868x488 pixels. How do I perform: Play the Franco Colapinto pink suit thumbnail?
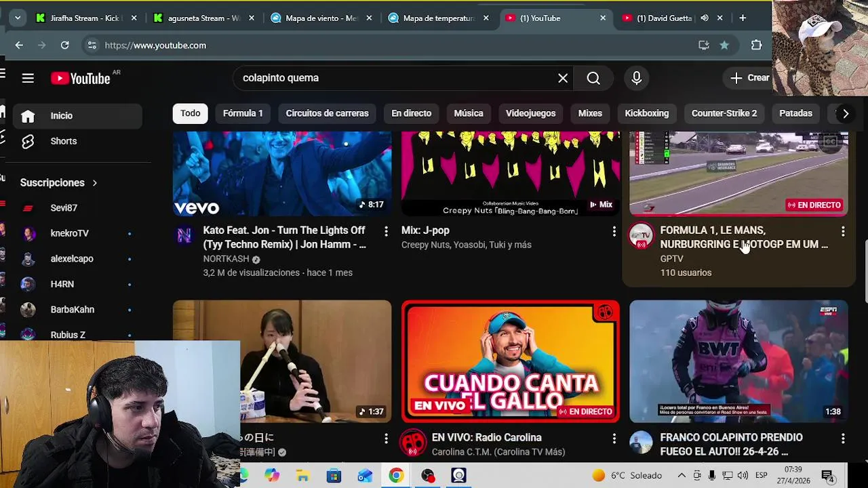click(x=738, y=361)
